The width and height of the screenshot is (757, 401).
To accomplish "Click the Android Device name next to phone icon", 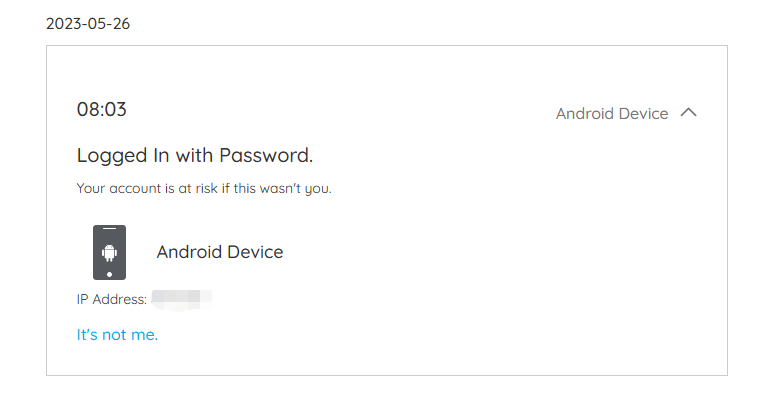I will pyautogui.click(x=220, y=252).
